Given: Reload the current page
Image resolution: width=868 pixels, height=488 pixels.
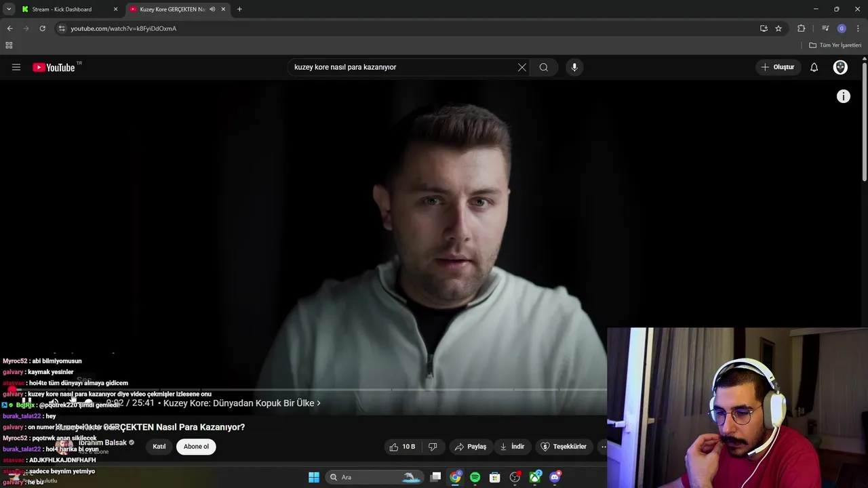Looking at the screenshot, I should (42, 28).
